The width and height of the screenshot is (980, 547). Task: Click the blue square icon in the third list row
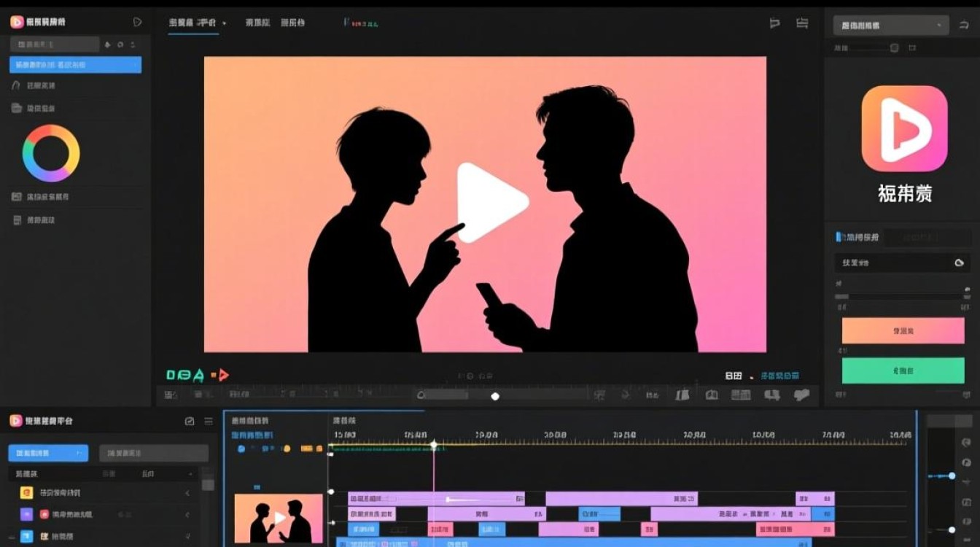(26, 536)
